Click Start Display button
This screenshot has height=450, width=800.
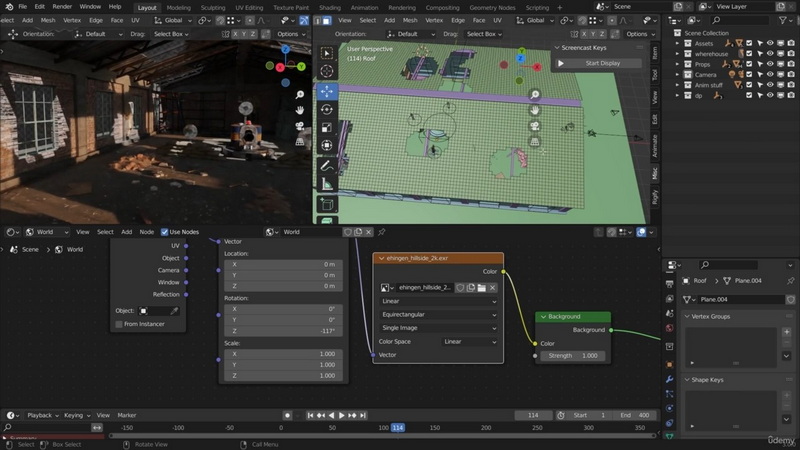coord(598,63)
